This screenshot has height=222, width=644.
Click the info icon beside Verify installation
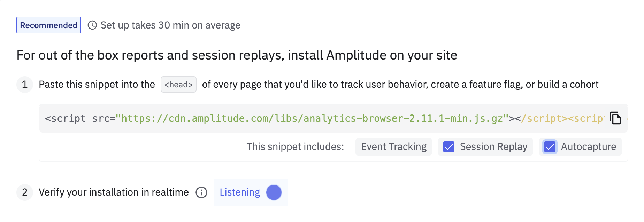pos(201,192)
